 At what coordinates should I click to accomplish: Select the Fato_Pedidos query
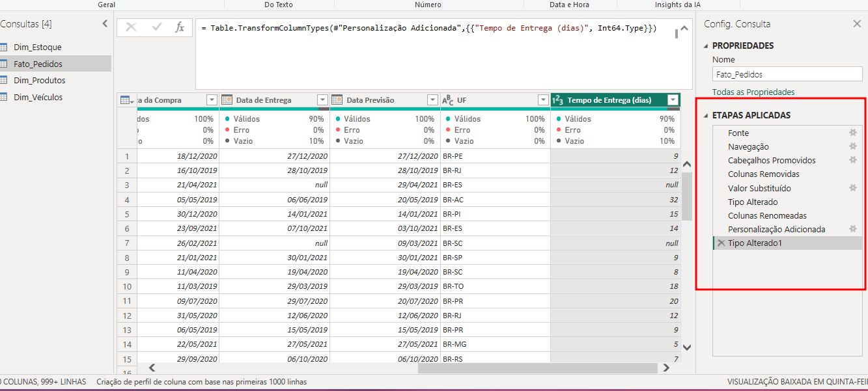[55, 64]
